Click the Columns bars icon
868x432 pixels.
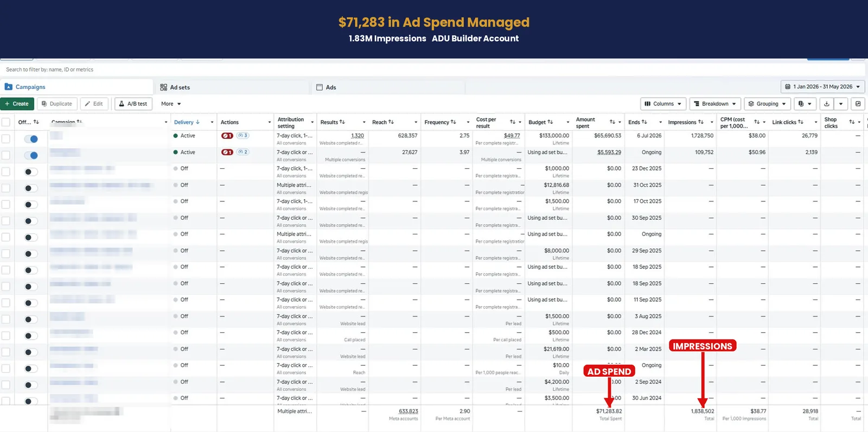(x=647, y=104)
